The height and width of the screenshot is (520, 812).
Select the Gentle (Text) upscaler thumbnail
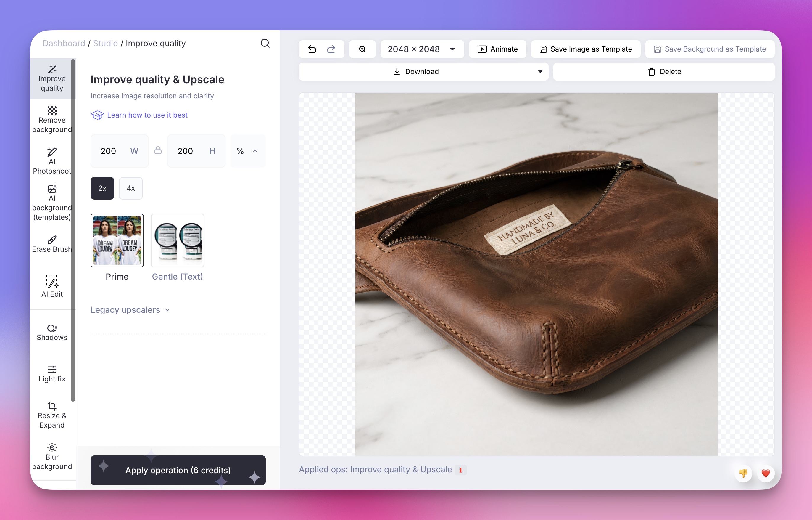point(177,240)
